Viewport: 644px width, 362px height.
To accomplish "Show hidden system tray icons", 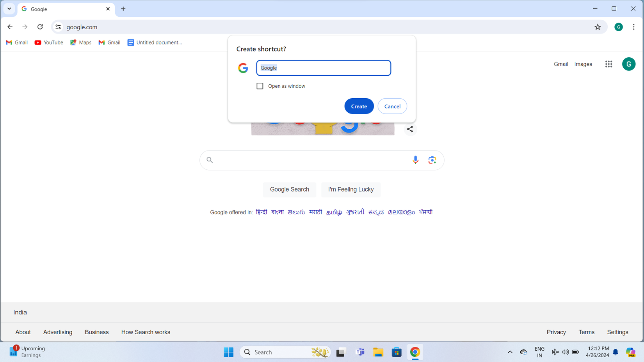I will (510, 352).
